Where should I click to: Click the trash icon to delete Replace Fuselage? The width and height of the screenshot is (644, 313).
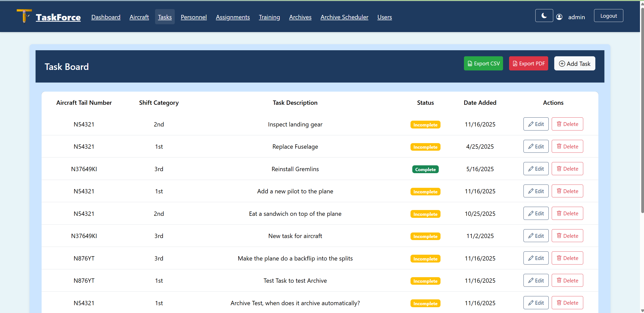click(x=559, y=146)
